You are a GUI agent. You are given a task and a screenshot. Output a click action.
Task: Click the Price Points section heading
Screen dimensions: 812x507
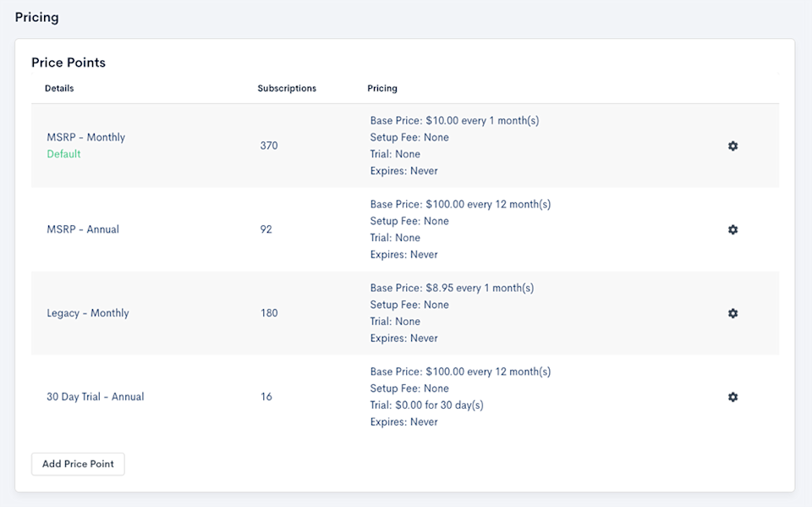[x=69, y=63]
